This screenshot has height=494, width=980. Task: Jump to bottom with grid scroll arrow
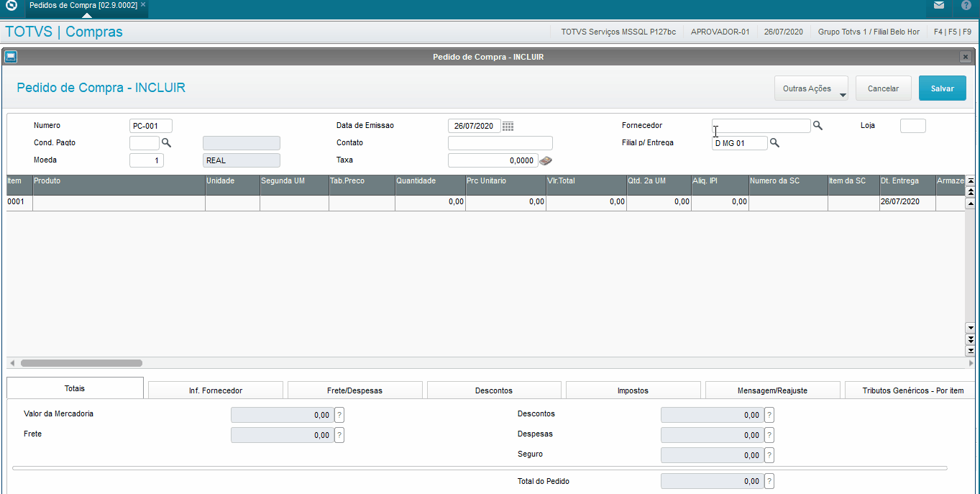tap(970, 351)
